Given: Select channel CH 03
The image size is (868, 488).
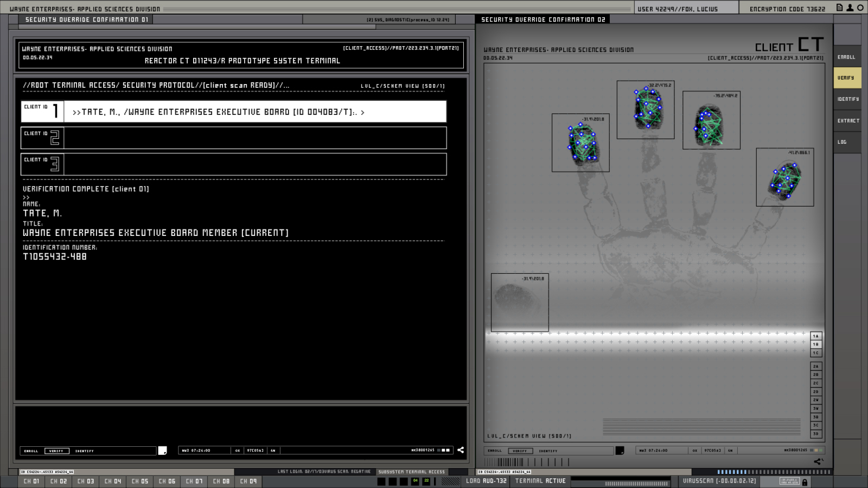Looking at the screenshot, I should click(86, 481).
